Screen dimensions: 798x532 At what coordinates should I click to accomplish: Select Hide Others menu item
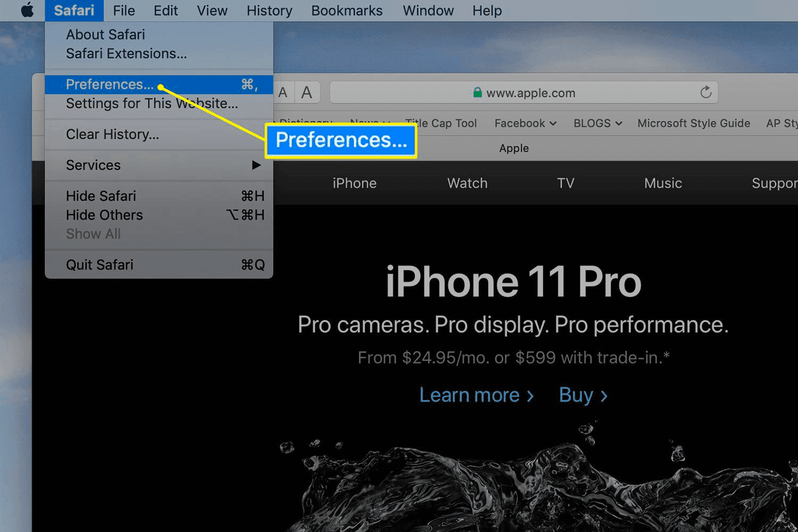159,215
